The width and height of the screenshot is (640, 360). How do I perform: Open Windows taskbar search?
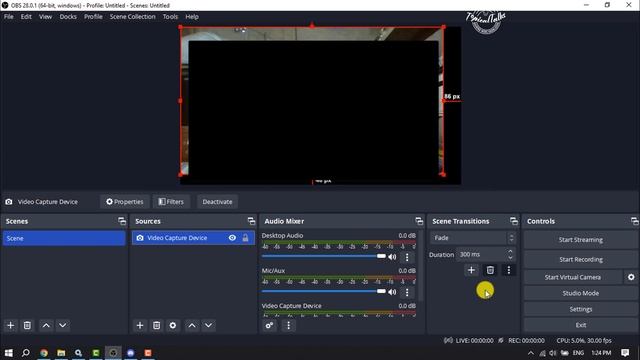[25, 353]
